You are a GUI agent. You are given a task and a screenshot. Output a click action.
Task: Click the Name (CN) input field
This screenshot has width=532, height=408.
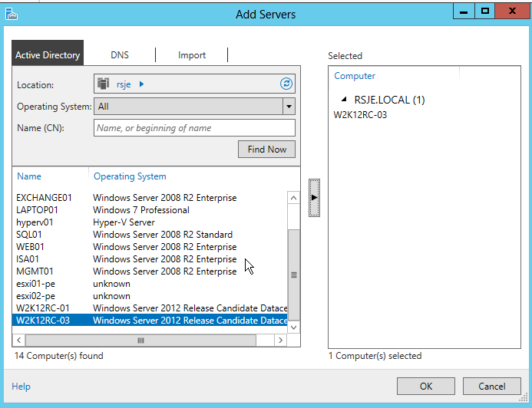tap(193, 128)
